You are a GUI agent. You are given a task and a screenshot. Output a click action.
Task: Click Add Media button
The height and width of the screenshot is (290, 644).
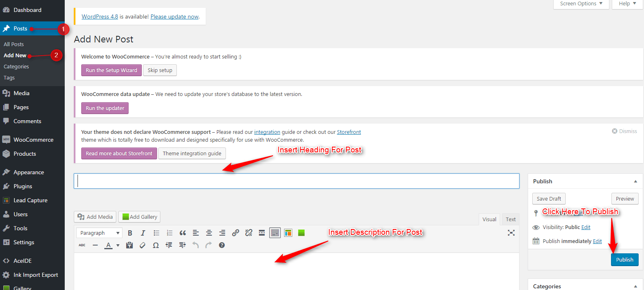(x=95, y=217)
